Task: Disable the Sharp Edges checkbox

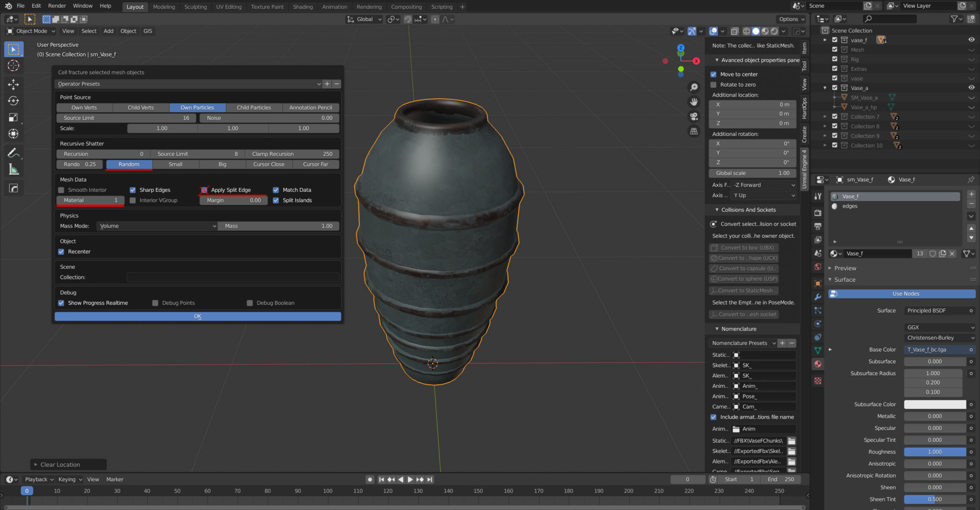Action: click(133, 190)
